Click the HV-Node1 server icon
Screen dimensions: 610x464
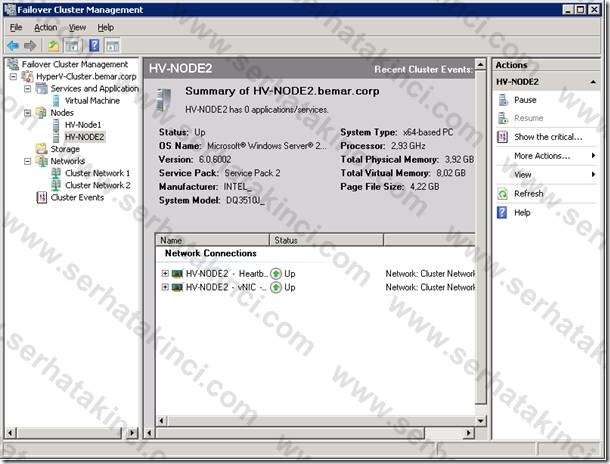click(56, 125)
